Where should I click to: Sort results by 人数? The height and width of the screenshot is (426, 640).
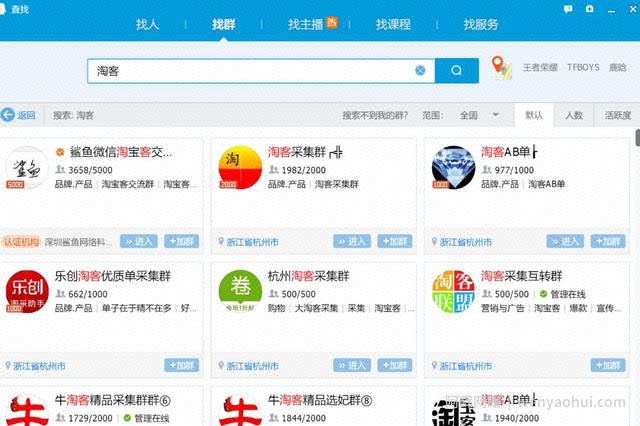click(x=574, y=115)
